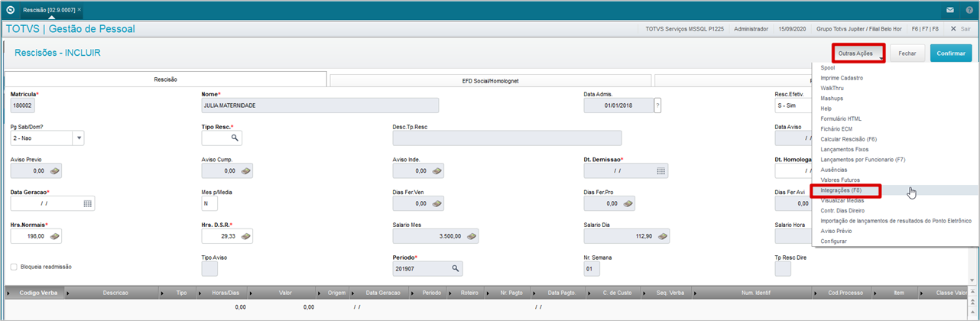The height and width of the screenshot is (321, 980).
Task: Click the Desc.Tp.Resc text field
Action: point(507,138)
